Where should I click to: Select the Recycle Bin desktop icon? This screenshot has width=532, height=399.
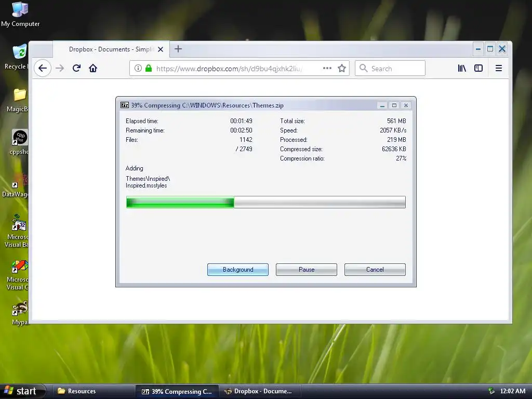click(x=17, y=57)
